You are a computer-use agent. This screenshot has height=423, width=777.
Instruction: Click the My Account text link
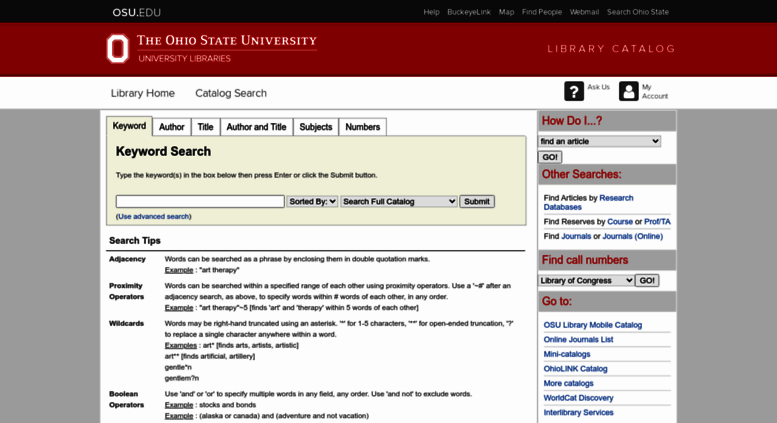click(x=655, y=92)
